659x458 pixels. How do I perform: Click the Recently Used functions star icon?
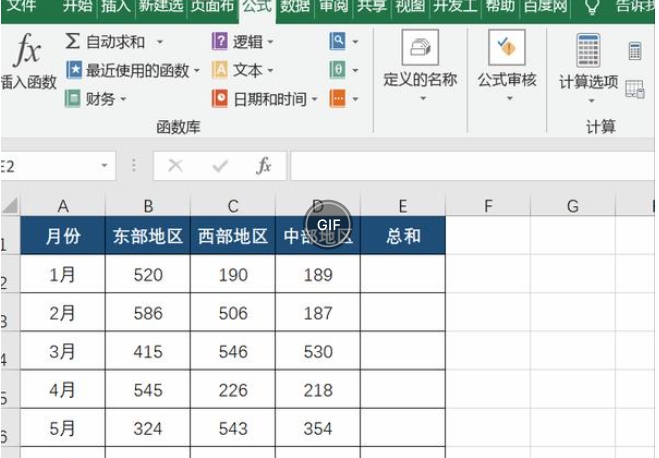[x=74, y=70]
